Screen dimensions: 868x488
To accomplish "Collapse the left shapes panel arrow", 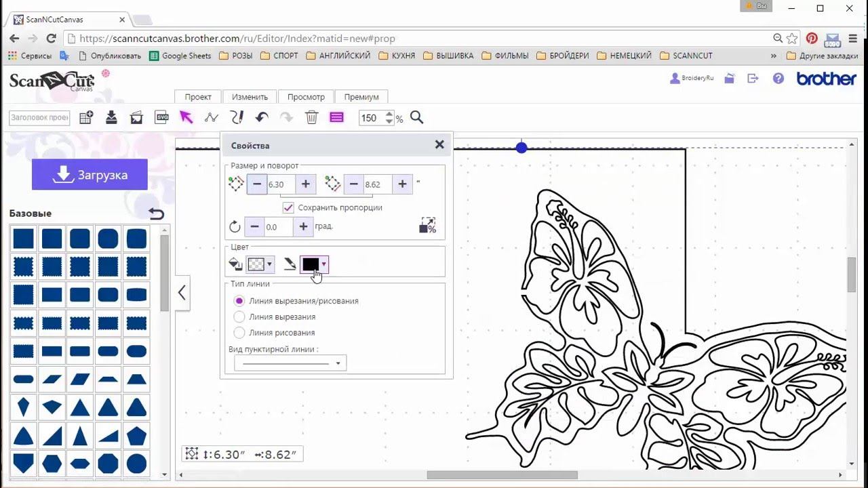I will click(x=182, y=293).
